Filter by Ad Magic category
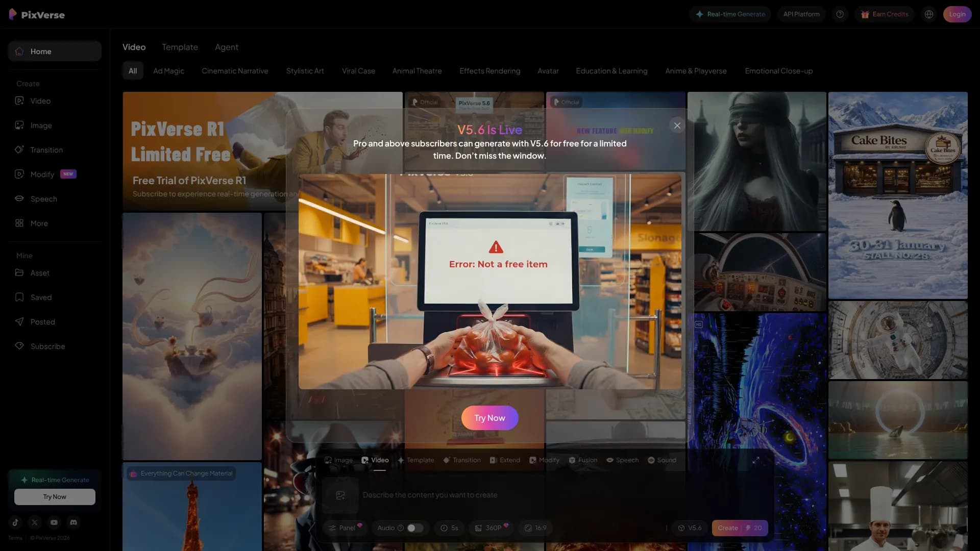Screen dimensions: 980x551 coord(168,71)
